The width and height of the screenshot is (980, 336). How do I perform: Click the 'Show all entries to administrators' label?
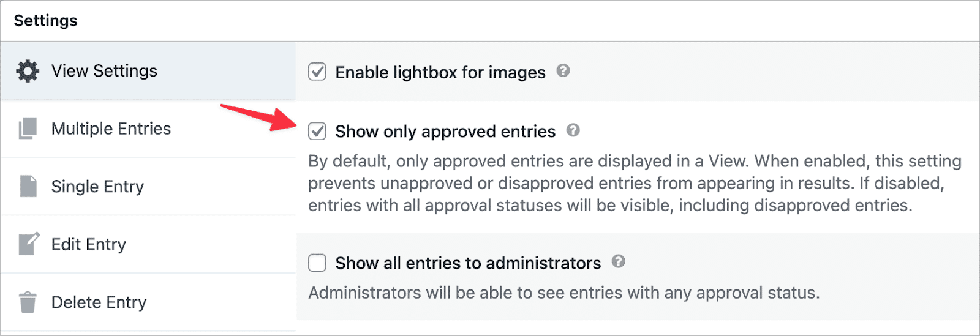coord(468,263)
